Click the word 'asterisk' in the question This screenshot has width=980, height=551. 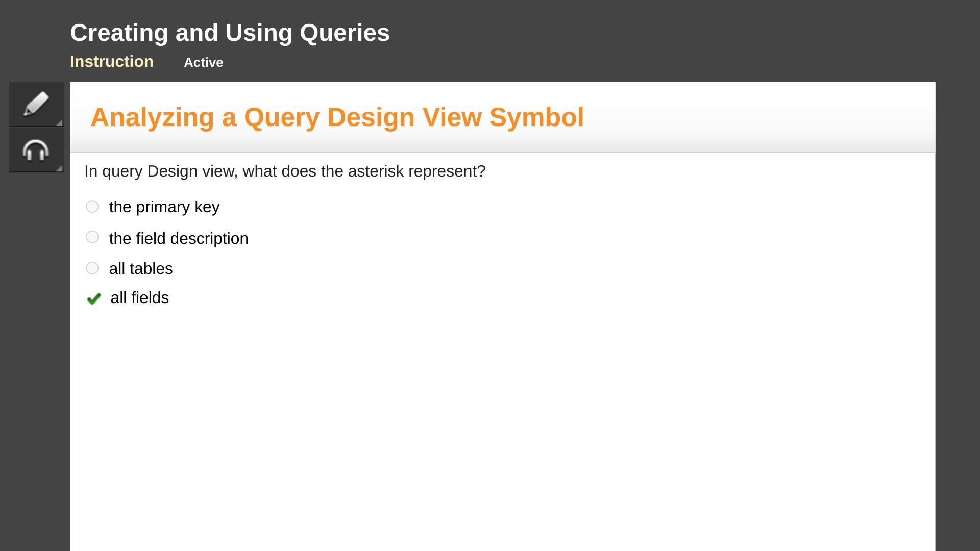pos(376,171)
